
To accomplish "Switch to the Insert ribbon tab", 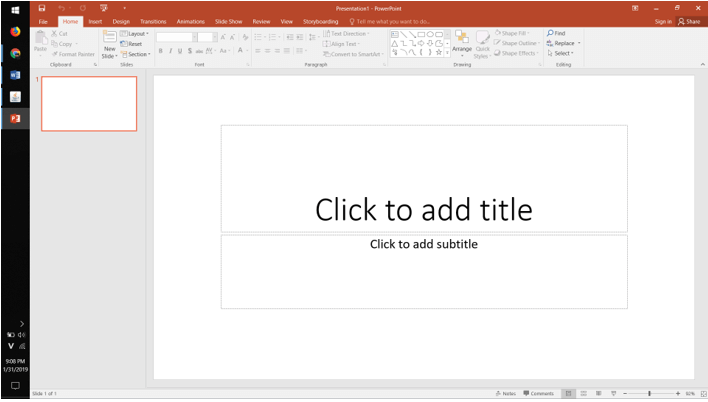I will tap(95, 21).
